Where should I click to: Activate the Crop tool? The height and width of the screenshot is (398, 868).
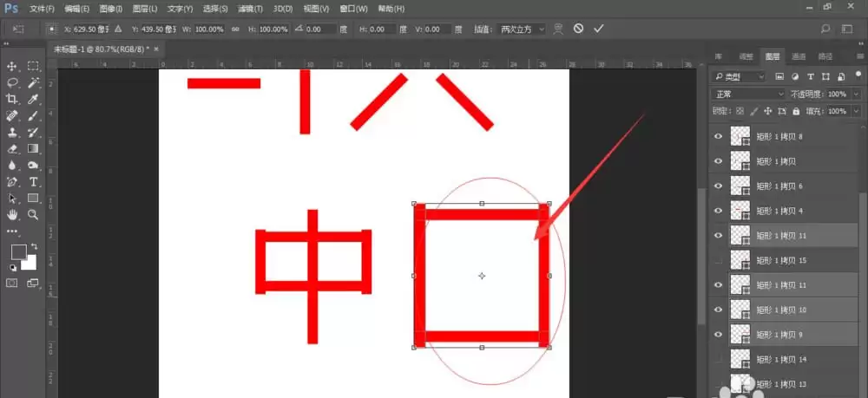pos(11,99)
